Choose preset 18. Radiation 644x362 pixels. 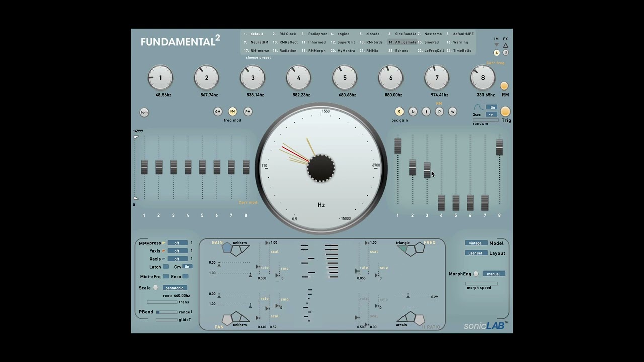tap(284, 51)
